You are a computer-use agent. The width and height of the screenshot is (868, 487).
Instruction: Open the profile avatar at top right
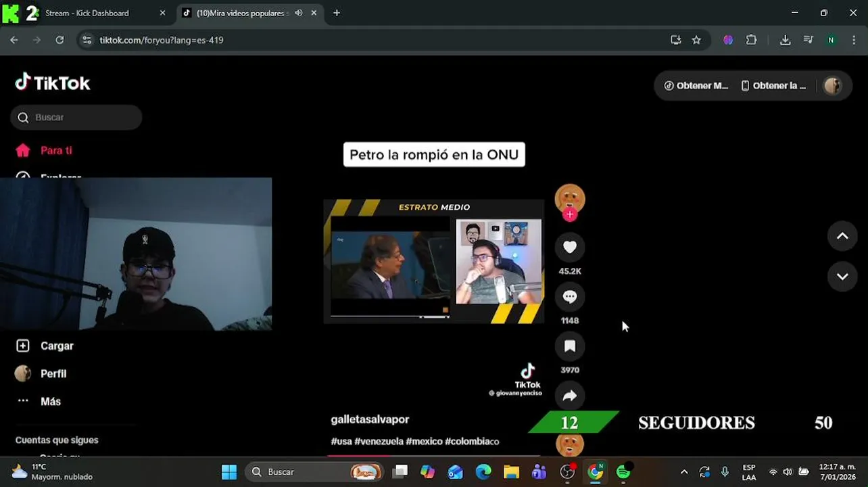click(832, 86)
